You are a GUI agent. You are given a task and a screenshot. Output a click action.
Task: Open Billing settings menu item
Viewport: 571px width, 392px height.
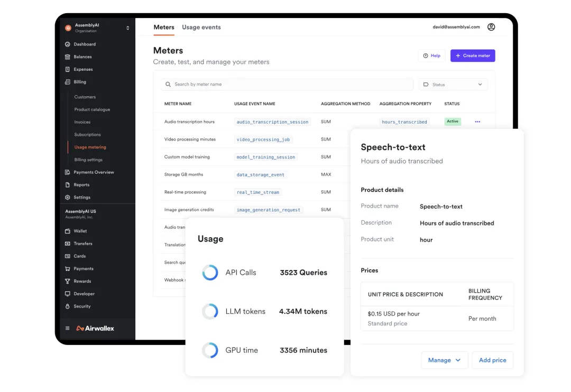(x=88, y=160)
